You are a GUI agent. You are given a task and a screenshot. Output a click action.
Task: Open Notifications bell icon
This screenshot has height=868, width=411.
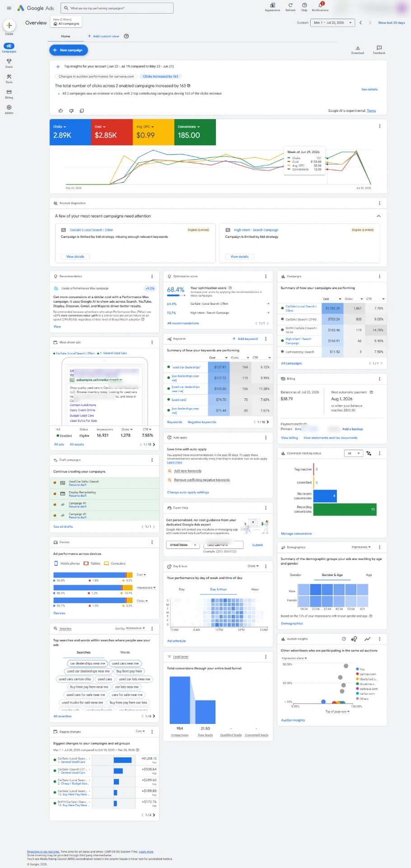click(x=320, y=7)
